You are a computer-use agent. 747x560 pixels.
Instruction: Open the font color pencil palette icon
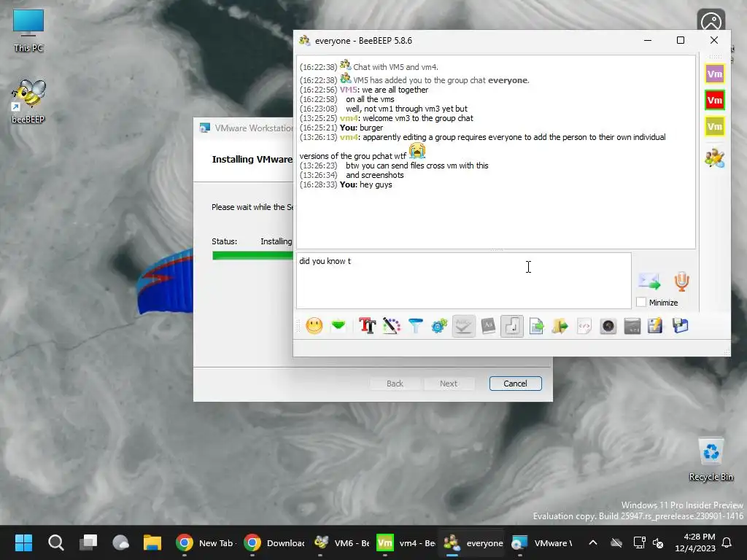[391, 326]
